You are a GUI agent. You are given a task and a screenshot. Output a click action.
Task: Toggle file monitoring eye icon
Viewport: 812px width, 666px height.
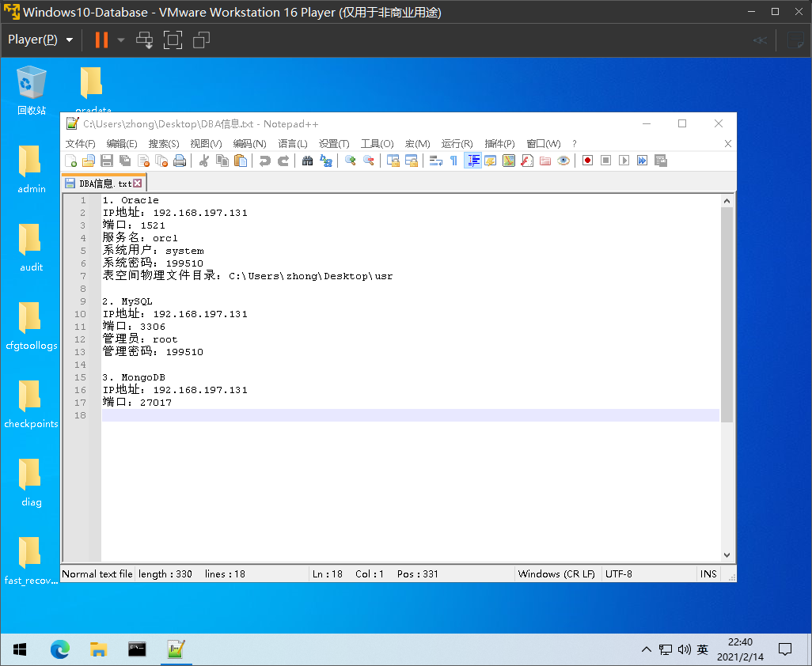point(563,161)
